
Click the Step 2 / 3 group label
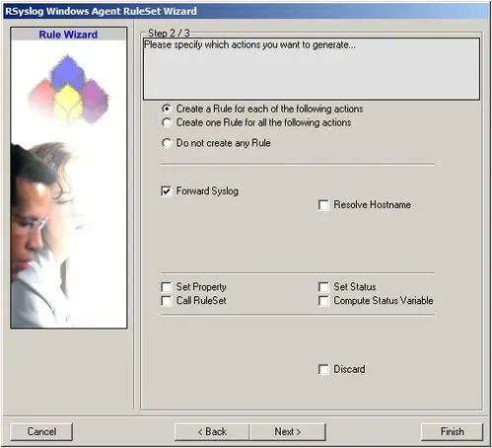tap(169, 33)
